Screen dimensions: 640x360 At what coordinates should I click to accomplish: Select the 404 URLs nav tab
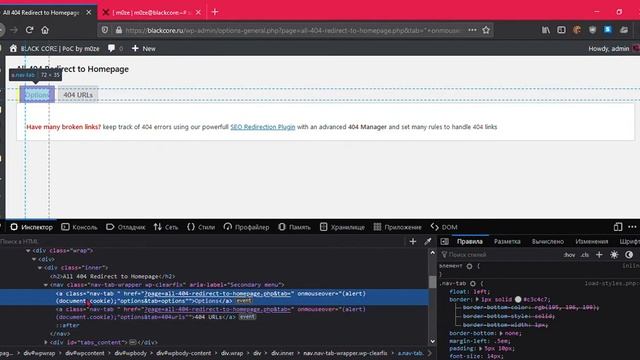click(x=78, y=95)
